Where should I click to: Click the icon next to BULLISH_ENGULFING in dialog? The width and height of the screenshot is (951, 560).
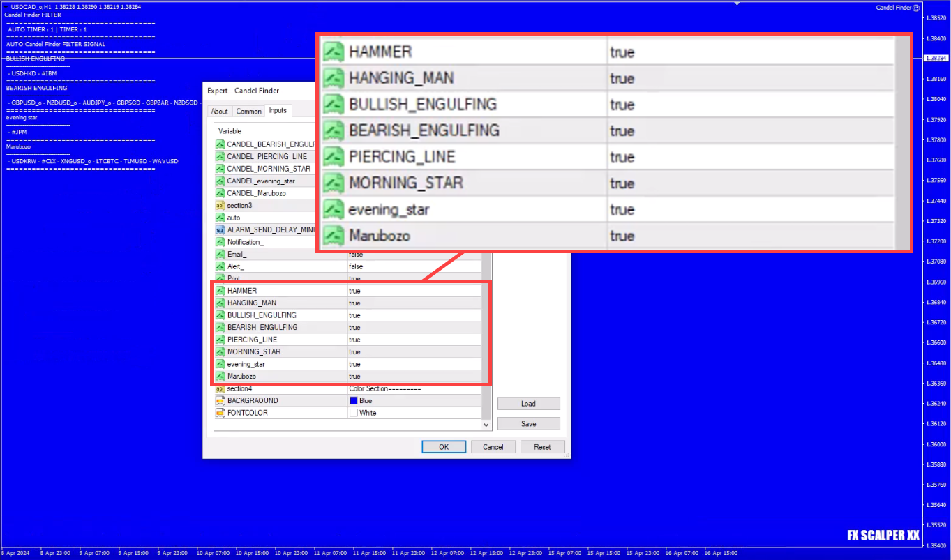[x=220, y=315]
